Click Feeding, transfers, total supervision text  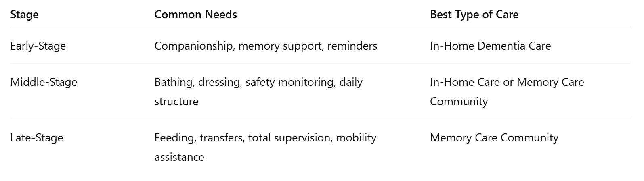pyautogui.click(x=243, y=138)
